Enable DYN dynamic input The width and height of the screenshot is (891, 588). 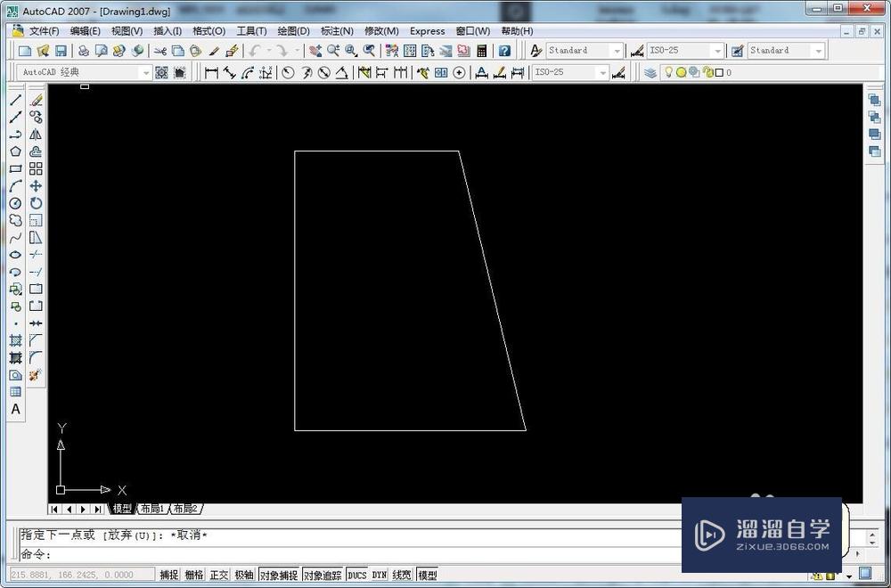pyautogui.click(x=379, y=575)
